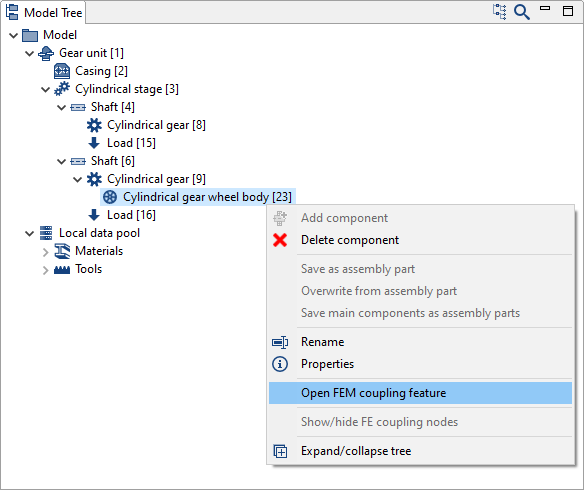Viewport: 584px width, 490px height.
Task: Collapse the Model root node
Action: pyautogui.click(x=14, y=36)
